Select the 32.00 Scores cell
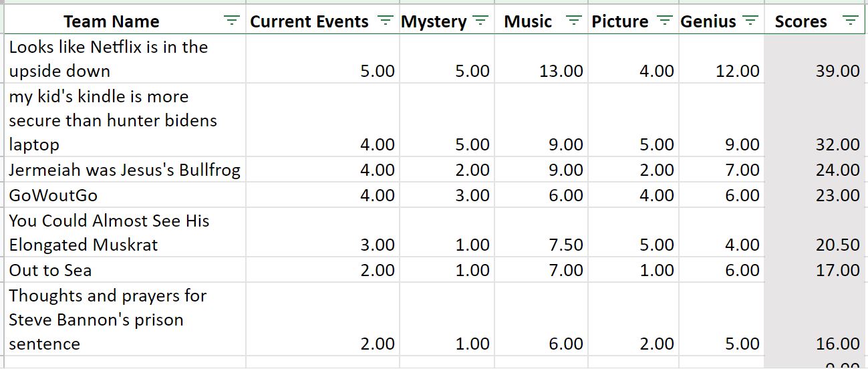 click(815, 120)
